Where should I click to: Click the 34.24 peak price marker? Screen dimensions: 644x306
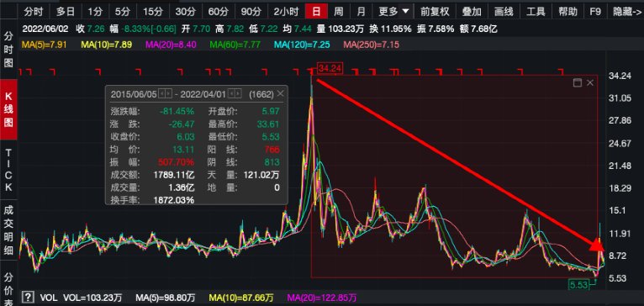click(330, 68)
